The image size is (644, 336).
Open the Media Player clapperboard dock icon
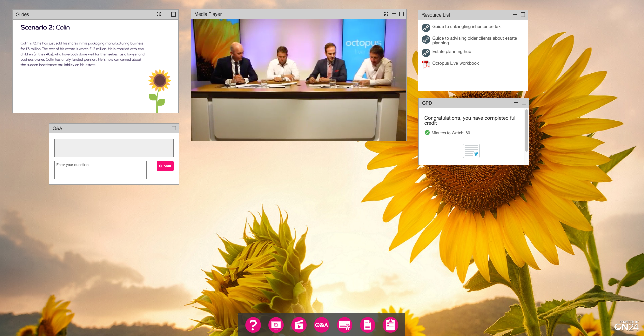point(299,325)
